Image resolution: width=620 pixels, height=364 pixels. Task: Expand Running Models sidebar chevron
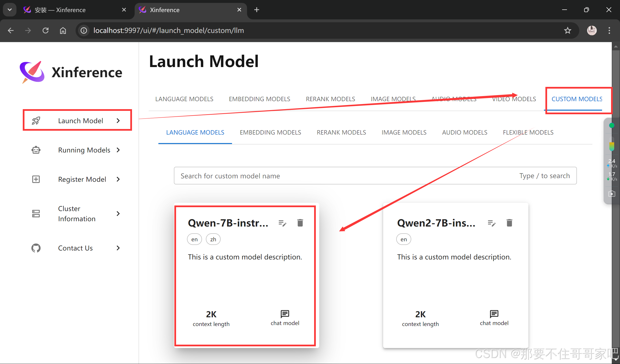tap(118, 150)
